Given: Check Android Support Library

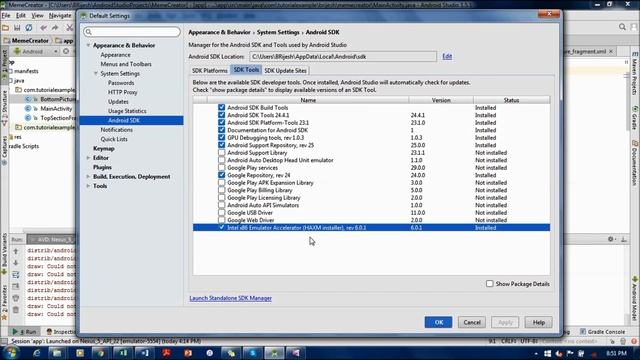Looking at the screenshot, I should click(x=221, y=153).
